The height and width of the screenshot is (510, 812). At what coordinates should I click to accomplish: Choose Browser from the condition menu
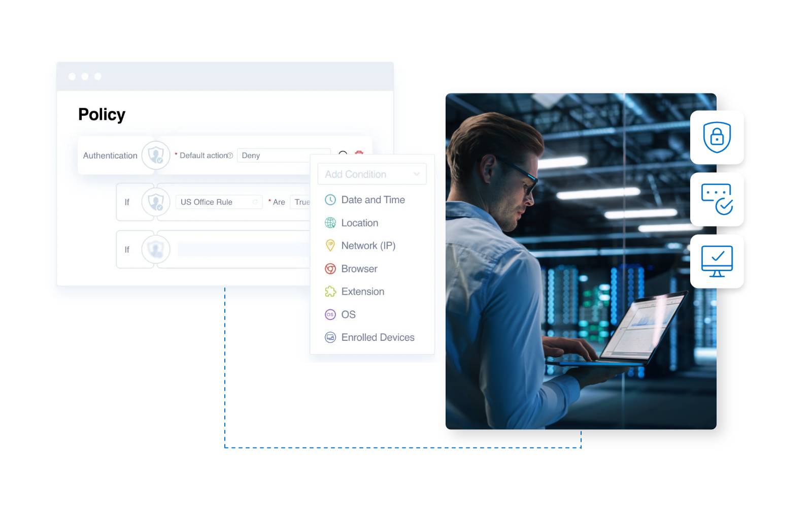(359, 269)
